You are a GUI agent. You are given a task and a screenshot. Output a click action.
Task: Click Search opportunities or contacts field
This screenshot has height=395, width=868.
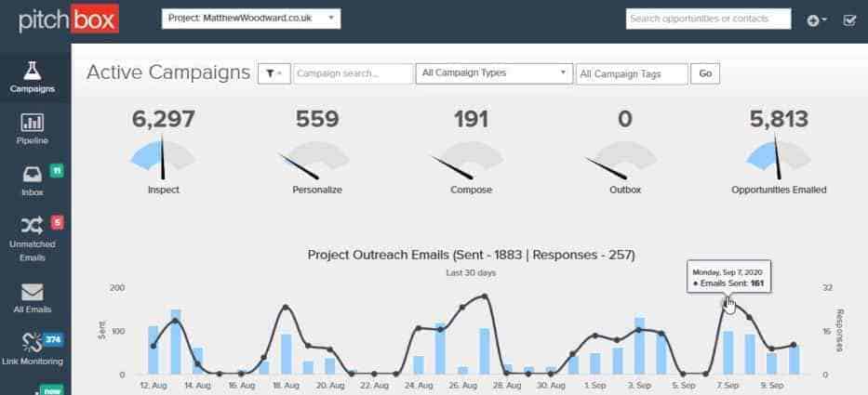[709, 19]
